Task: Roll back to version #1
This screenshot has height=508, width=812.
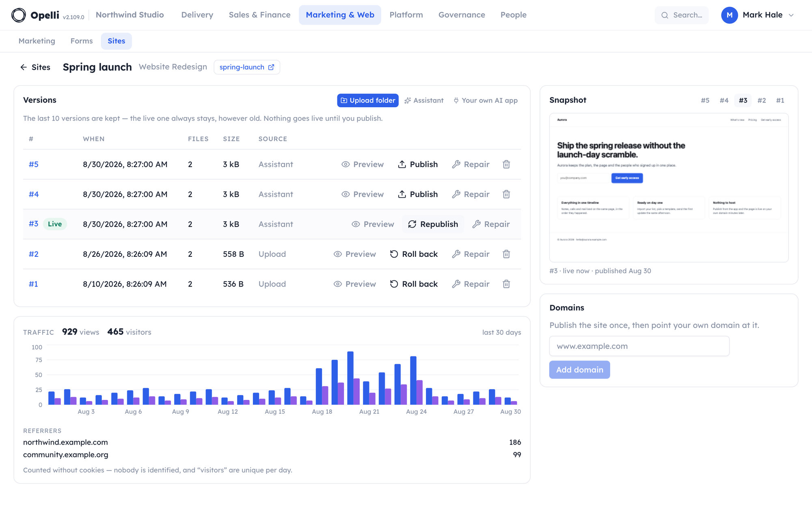Action: 414,284
